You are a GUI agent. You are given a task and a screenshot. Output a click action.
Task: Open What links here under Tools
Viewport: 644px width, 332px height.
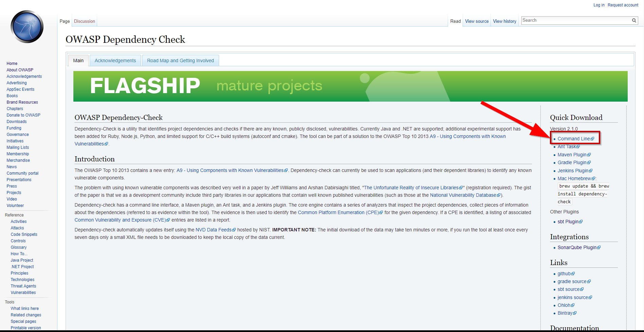coord(25,309)
